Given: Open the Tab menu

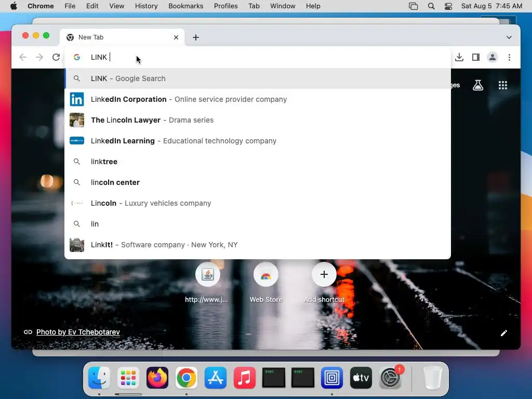Looking at the screenshot, I should [x=254, y=6].
